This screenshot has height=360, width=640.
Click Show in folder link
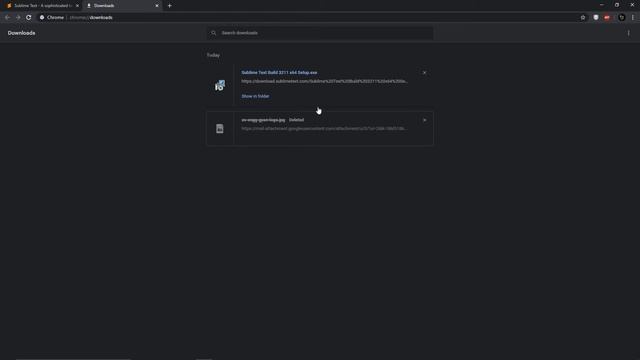pos(255,96)
